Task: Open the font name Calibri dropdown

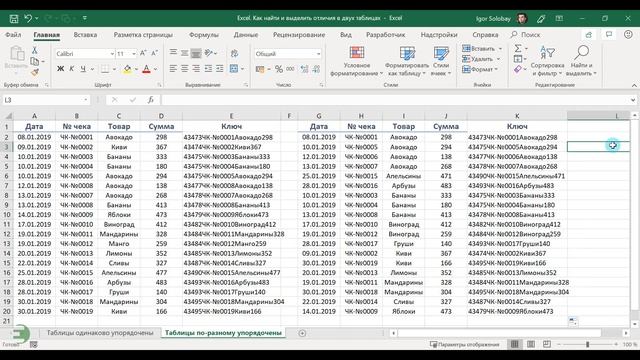Action: pos(112,54)
